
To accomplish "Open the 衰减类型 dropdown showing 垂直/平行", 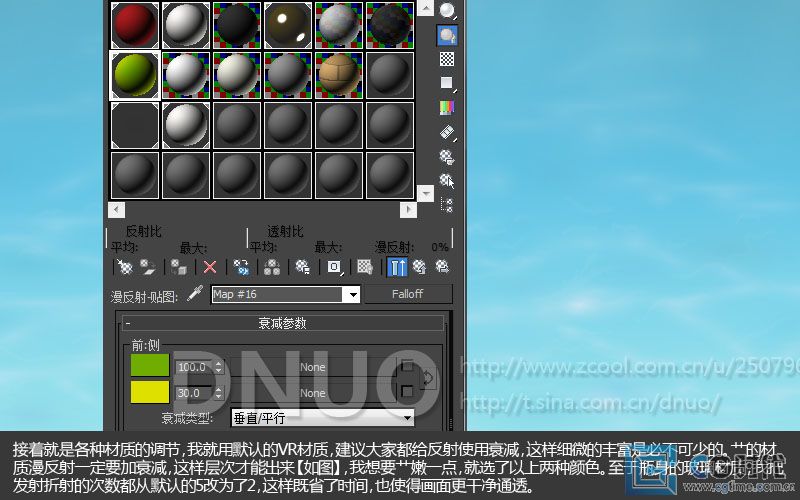I will tap(322, 418).
